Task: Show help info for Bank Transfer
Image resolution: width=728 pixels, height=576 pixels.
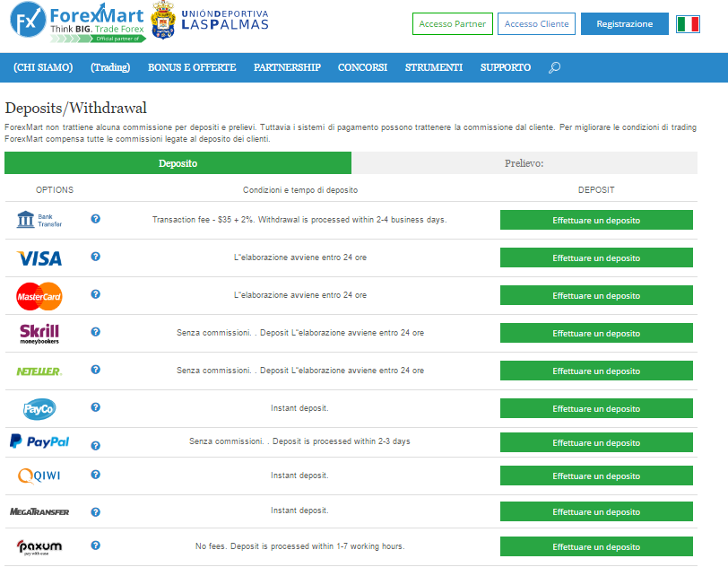Action: pos(96,219)
